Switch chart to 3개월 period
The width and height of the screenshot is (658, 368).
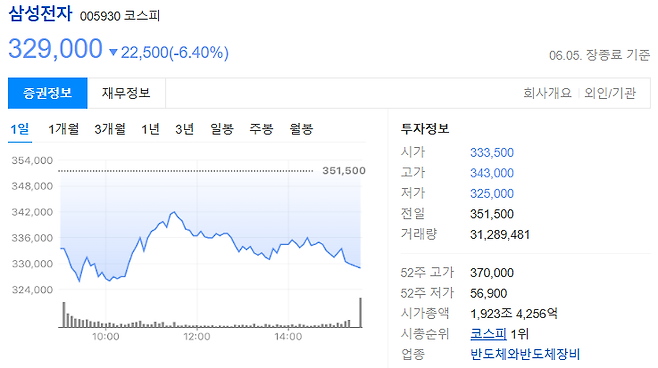click(x=110, y=129)
